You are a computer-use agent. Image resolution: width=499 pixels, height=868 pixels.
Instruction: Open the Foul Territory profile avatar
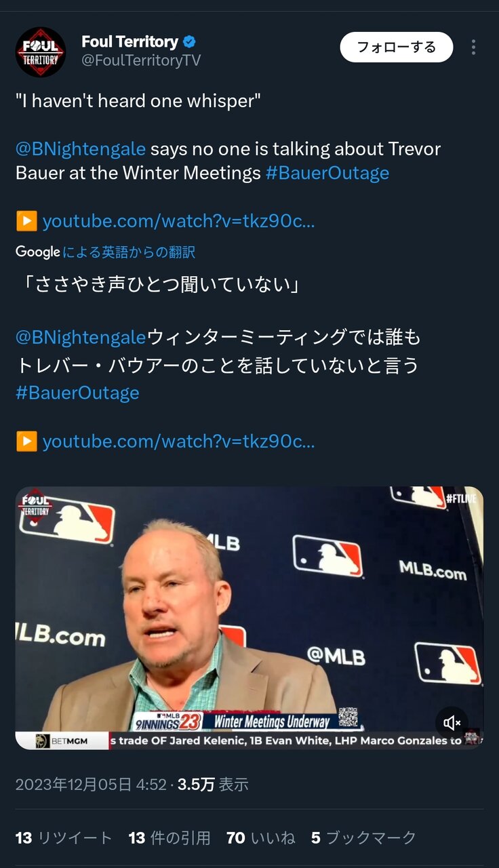(x=41, y=52)
